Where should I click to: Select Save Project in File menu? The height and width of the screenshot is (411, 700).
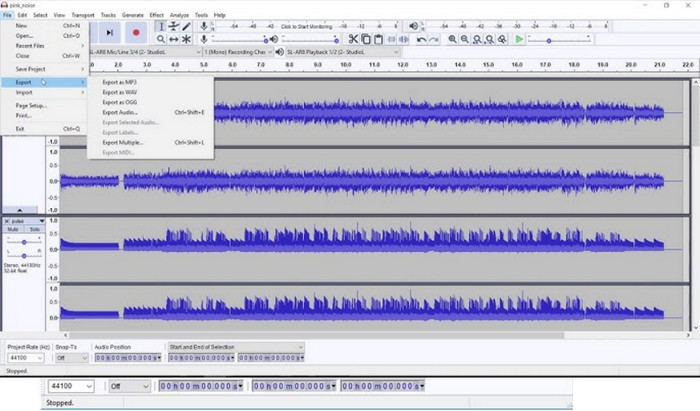point(30,68)
